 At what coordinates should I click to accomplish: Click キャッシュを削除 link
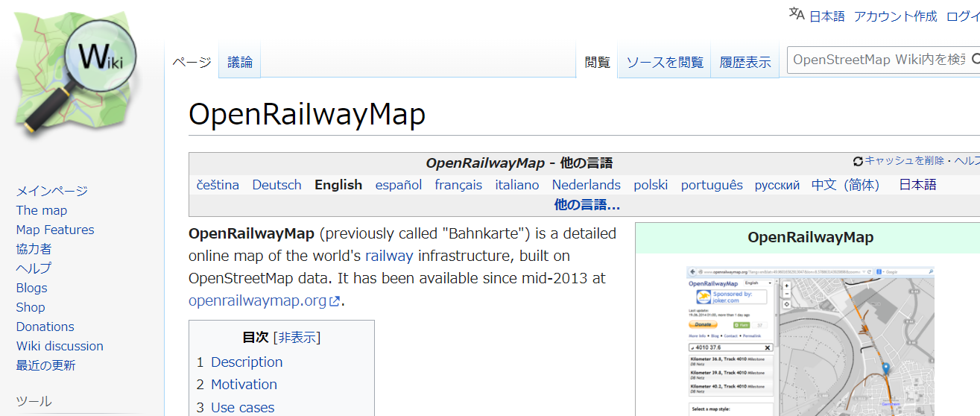[x=904, y=161]
